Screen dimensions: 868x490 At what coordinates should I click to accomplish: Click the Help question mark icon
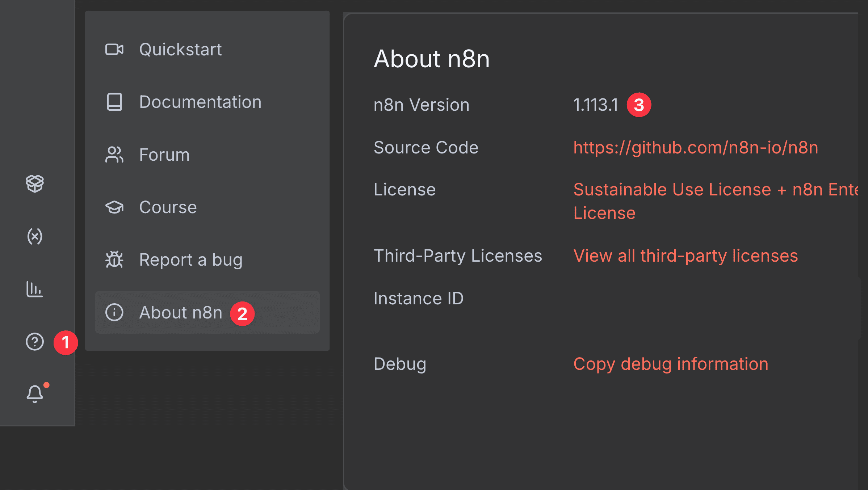[x=34, y=341]
